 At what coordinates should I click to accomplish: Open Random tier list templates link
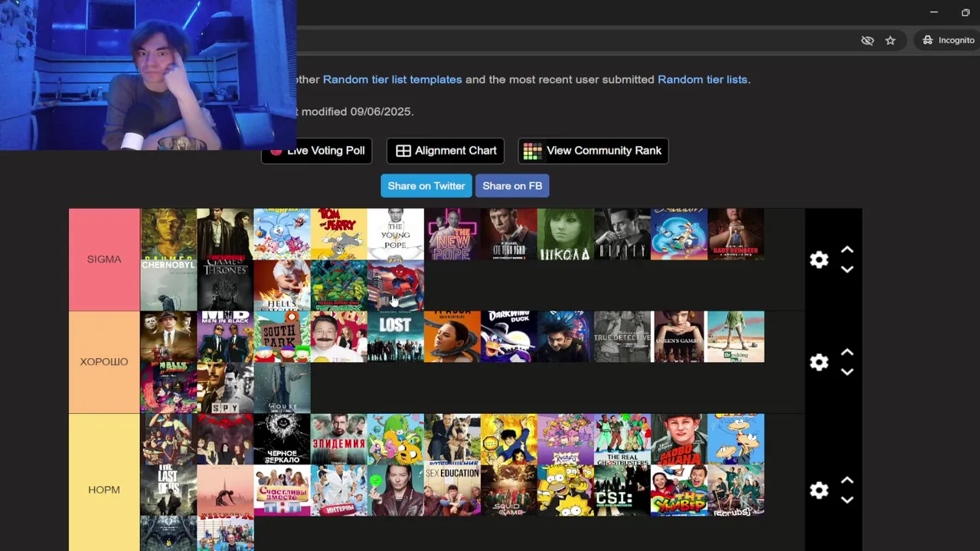coord(392,80)
